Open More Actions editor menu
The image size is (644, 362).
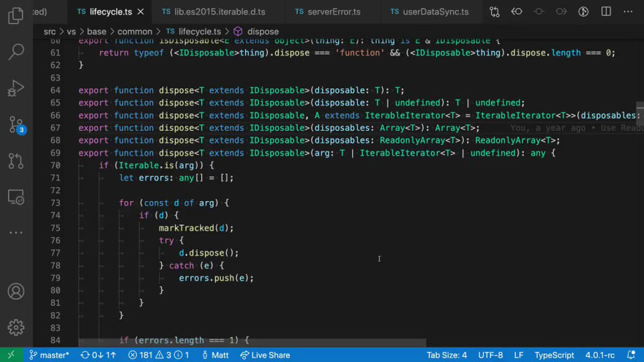coord(628,12)
